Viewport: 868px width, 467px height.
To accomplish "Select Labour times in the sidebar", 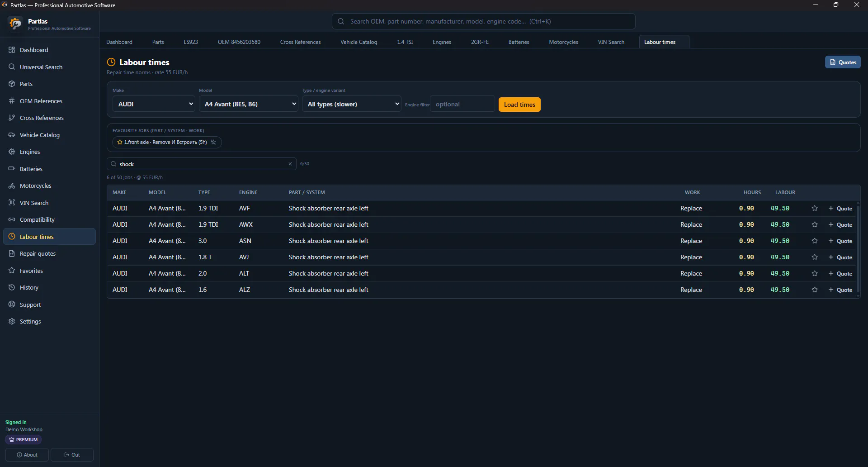I will tap(49, 237).
